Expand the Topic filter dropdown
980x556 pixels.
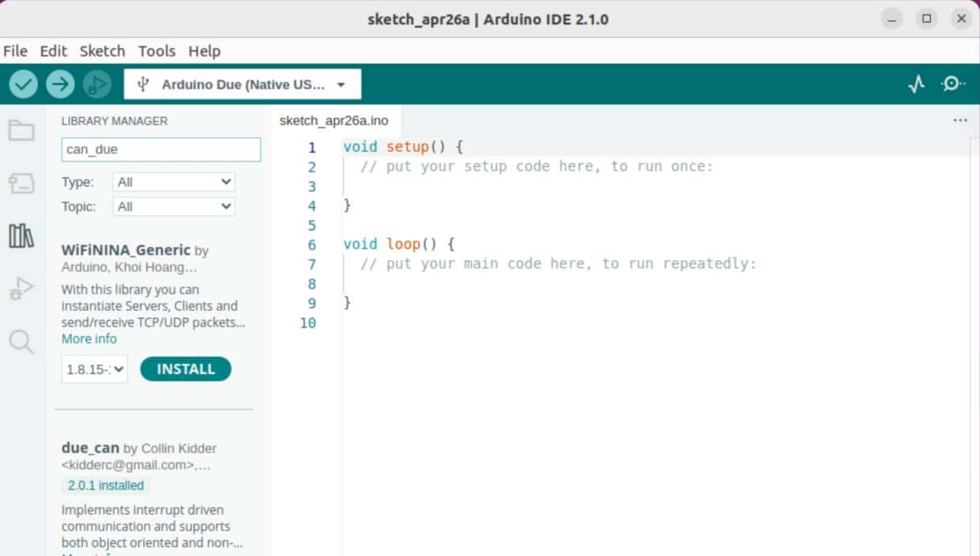pos(173,206)
